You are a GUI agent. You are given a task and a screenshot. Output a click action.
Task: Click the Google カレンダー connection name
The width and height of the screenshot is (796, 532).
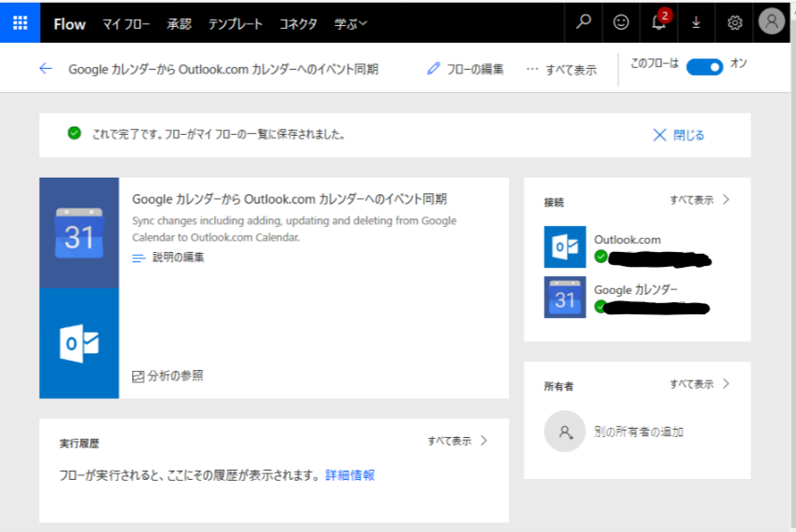[635, 290]
